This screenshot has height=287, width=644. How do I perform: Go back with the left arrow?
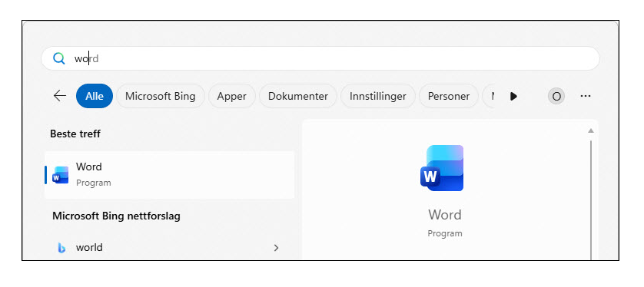point(60,96)
